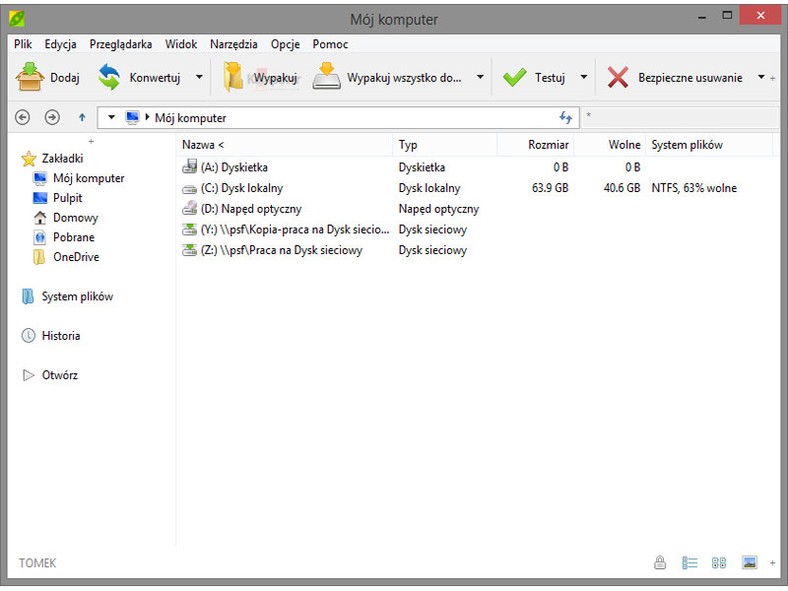Screen dimensions: 788x591
Task: Expand the Wypakuj wszystko do dropdown arrow
Action: (x=480, y=78)
